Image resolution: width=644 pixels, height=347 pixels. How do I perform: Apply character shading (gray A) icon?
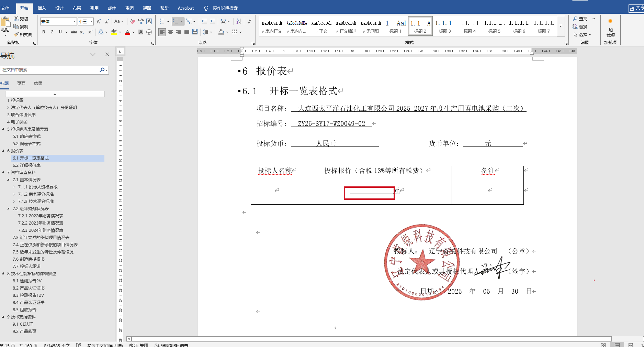coord(141,32)
